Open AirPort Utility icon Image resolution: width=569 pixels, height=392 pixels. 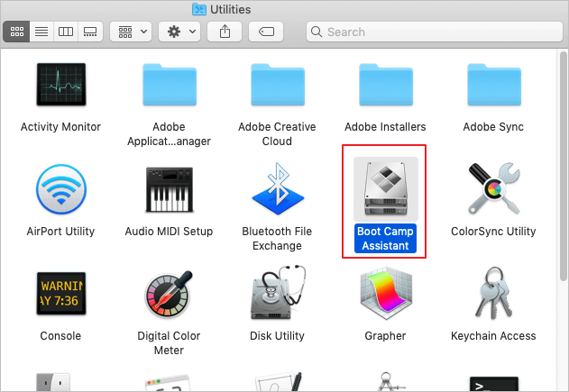coord(60,191)
